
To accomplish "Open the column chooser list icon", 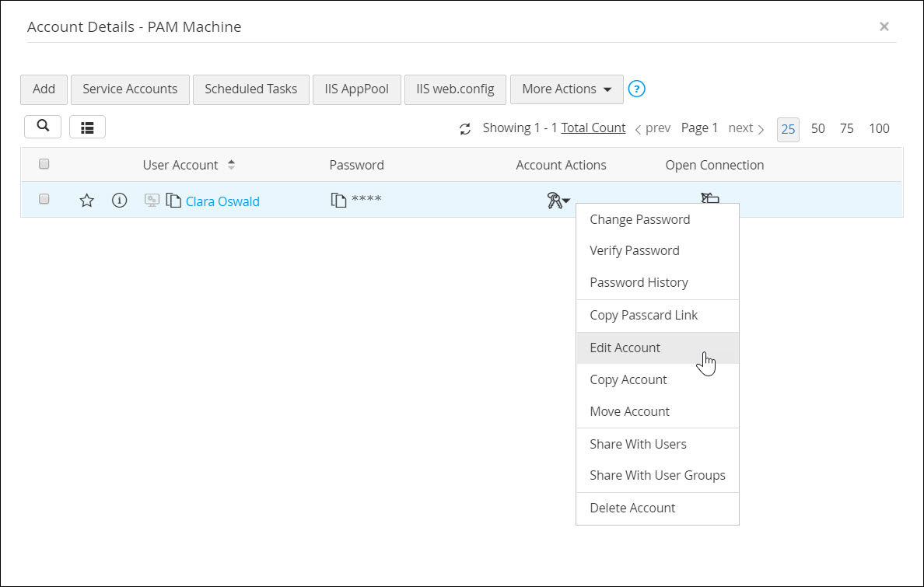I will (87, 127).
